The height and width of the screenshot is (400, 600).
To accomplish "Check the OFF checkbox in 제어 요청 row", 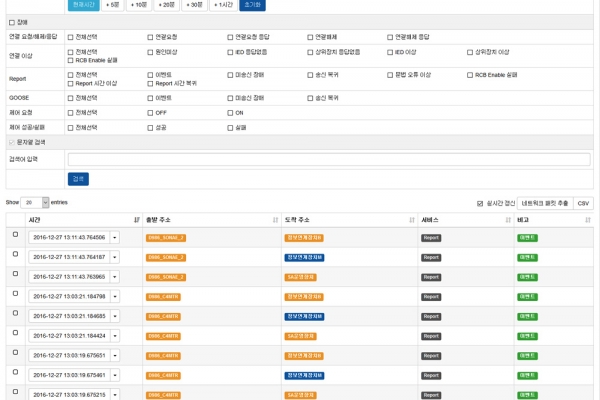I will (150, 113).
